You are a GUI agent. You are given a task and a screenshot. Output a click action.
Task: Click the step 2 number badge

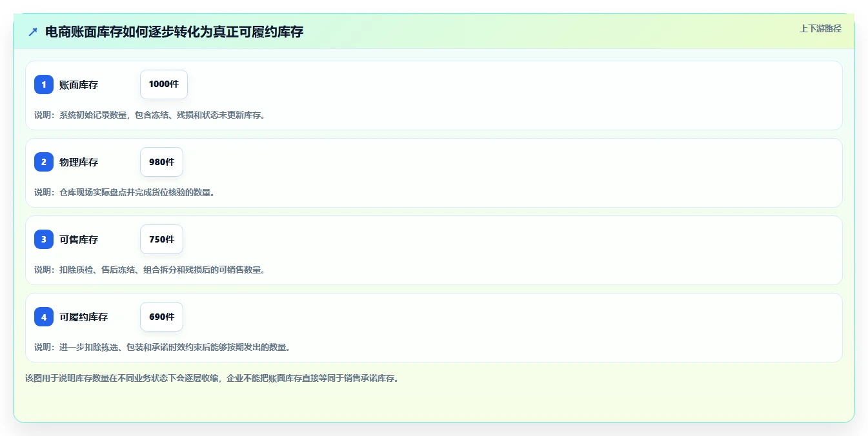tap(44, 162)
